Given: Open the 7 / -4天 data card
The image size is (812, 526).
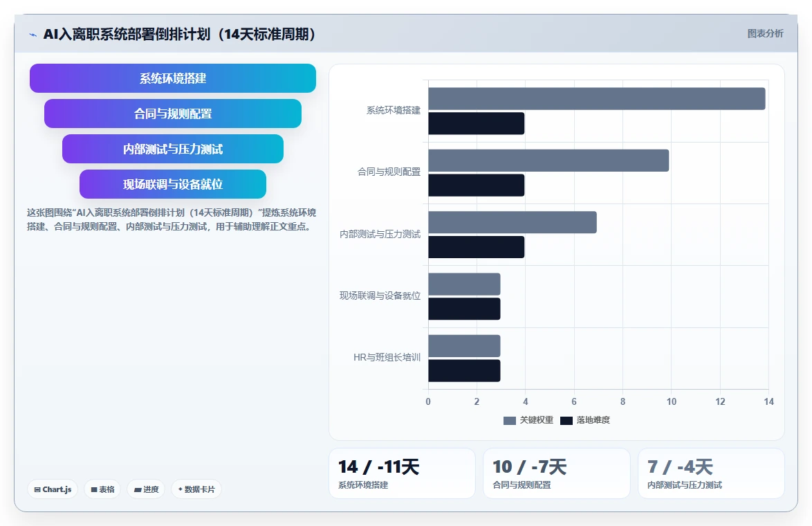Looking at the screenshot, I should 711,473.
